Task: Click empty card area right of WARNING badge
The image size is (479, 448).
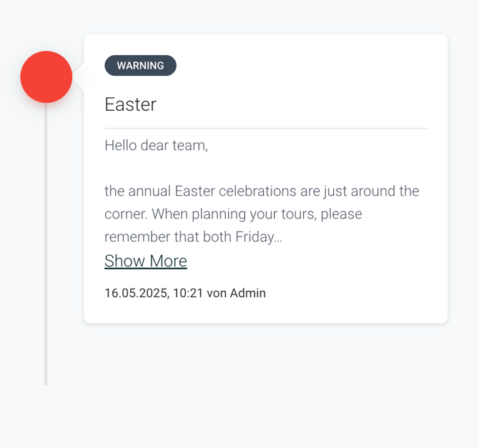Action: click(x=305, y=65)
